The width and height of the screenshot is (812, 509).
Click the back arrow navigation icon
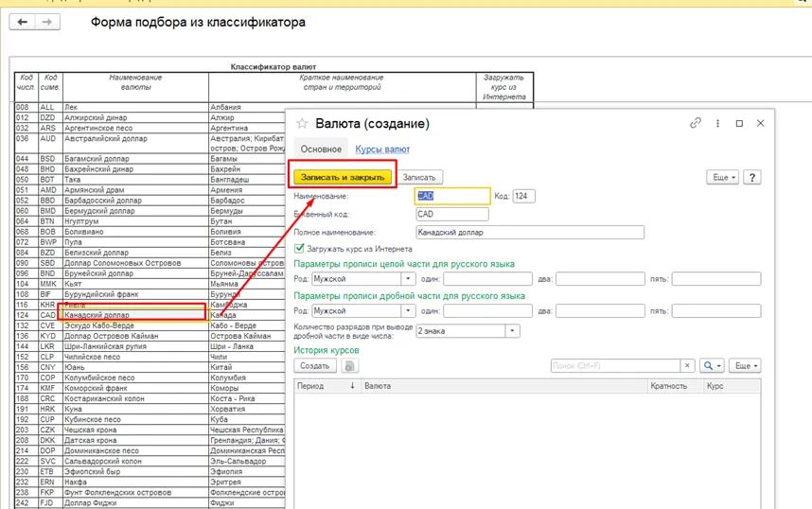pyautogui.click(x=23, y=22)
